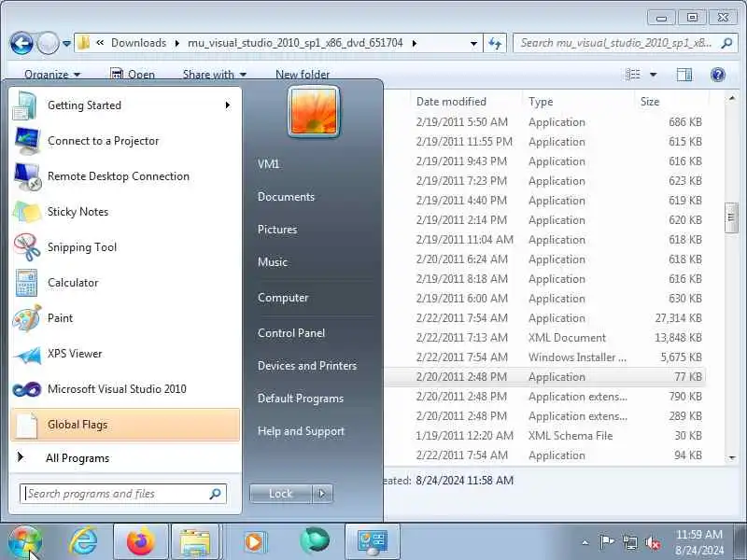
Task: Click Downloads in the address bar
Action: coord(138,43)
